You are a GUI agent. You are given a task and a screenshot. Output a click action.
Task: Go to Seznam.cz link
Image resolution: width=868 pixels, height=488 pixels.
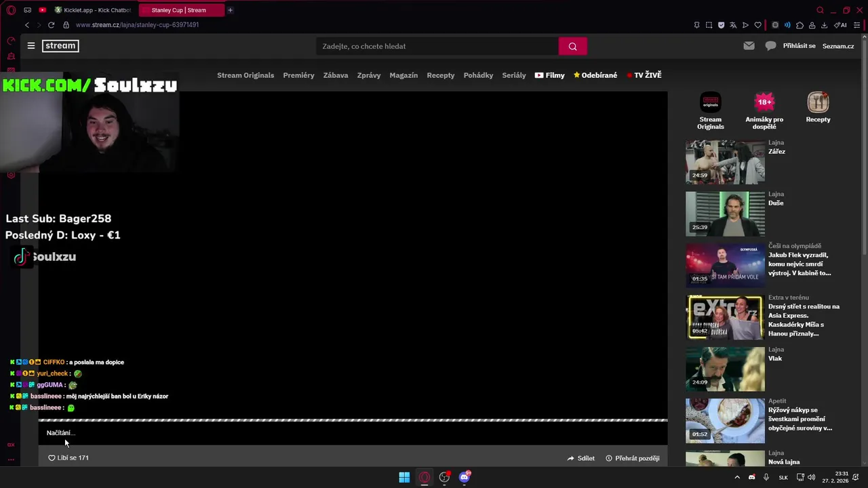click(x=838, y=46)
